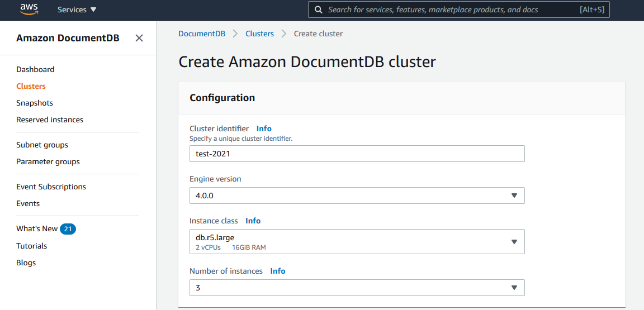
Task: Open the Instance class dropdown
Action: (357, 241)
